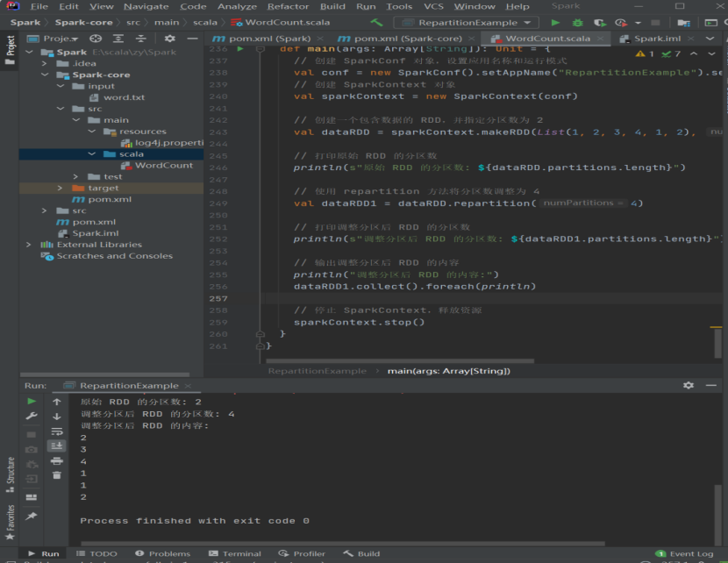Open Run panel settings gear
728x563 pixels.
coord(689,385)
